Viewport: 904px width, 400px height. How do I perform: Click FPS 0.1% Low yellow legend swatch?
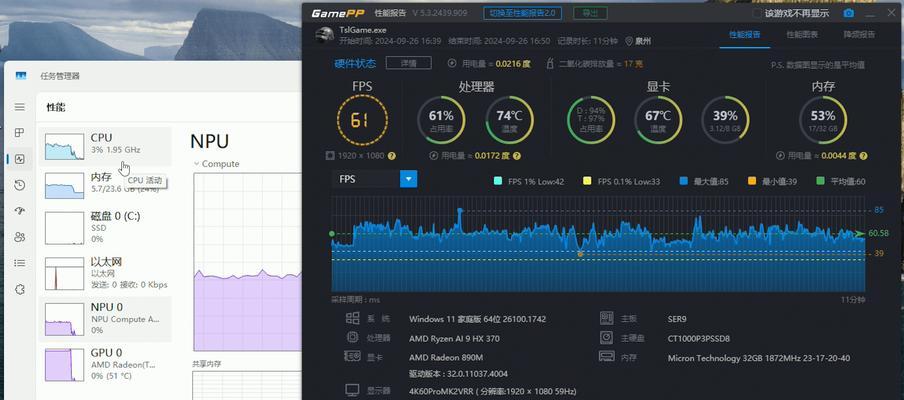[x=587, y=182]
